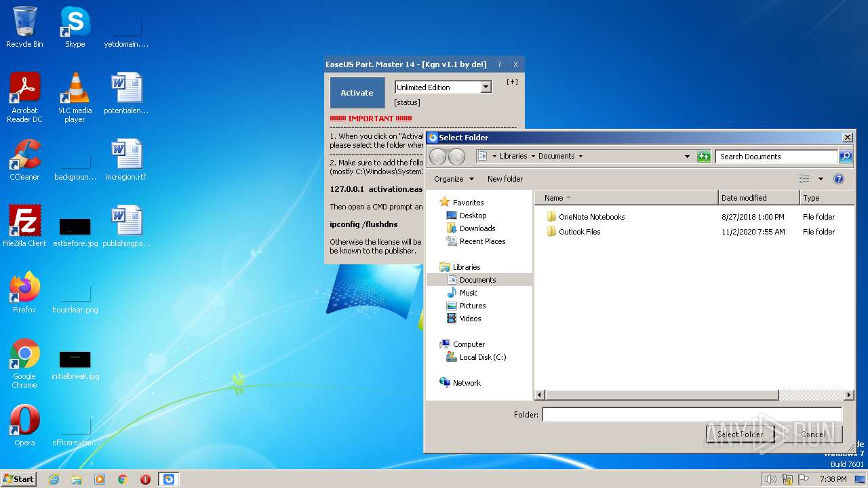868x488 pixels.
Task: Select Downloads in navigation pane
Action: [x=477, y=228]
